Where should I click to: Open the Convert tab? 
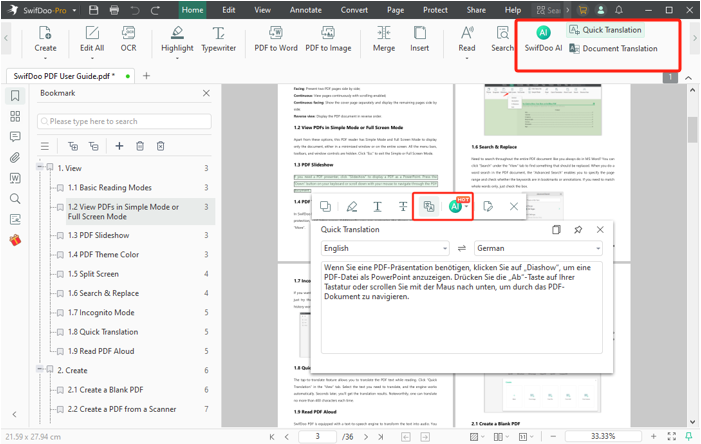354,10
